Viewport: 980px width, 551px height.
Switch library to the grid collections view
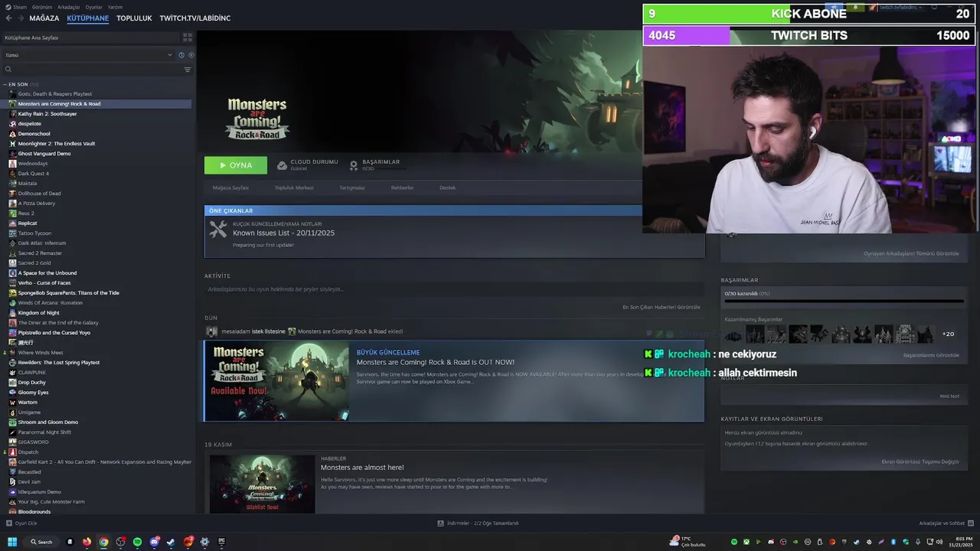(187, 37)
